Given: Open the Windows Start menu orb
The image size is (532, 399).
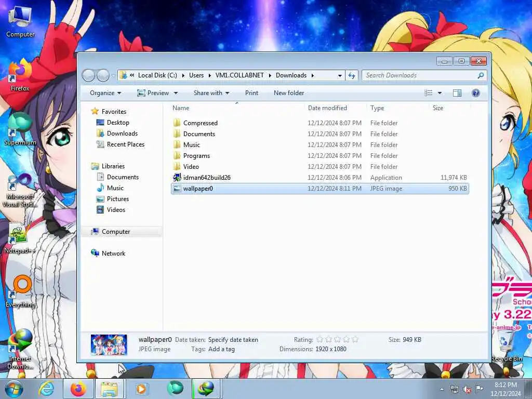Looking at the screenshot, I should coord(14,389).
